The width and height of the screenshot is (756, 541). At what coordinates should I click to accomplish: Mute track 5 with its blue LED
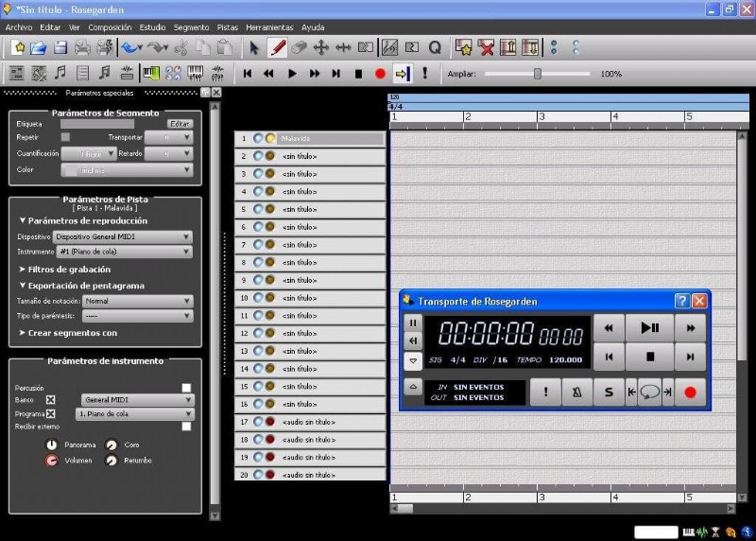258,209
